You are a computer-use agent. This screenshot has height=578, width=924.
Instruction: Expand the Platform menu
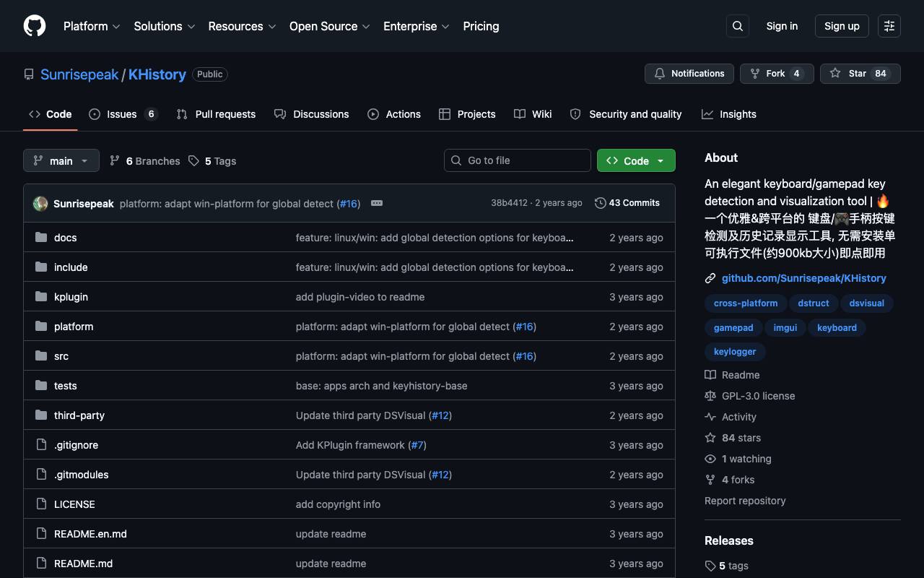[92, 26]
